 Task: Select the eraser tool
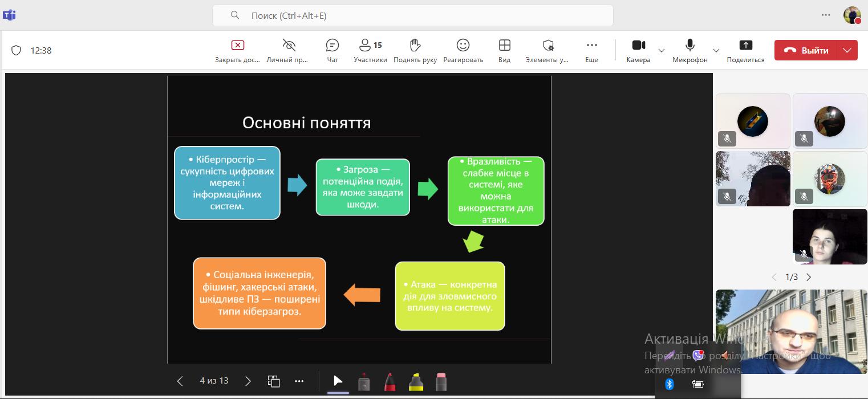(x=441, y=381)
